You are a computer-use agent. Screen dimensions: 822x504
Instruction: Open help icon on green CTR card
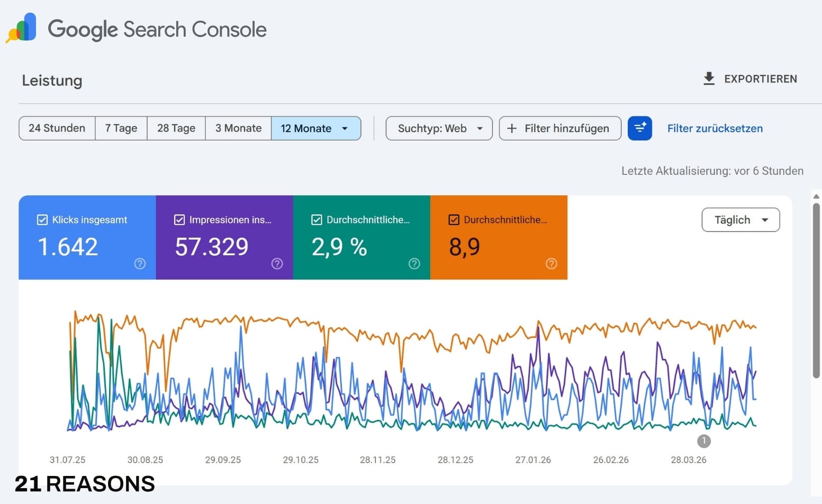pyautogui.click(x=414, y=264)
